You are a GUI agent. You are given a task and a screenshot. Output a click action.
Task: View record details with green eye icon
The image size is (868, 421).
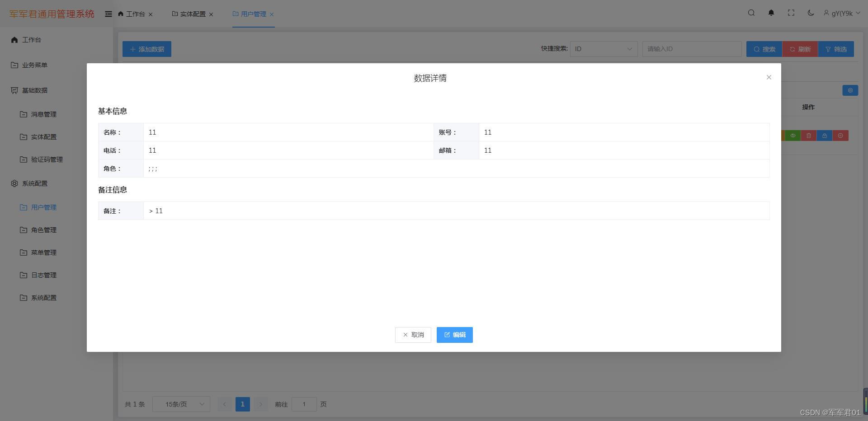pyautogui.click(x=792, y=135)
